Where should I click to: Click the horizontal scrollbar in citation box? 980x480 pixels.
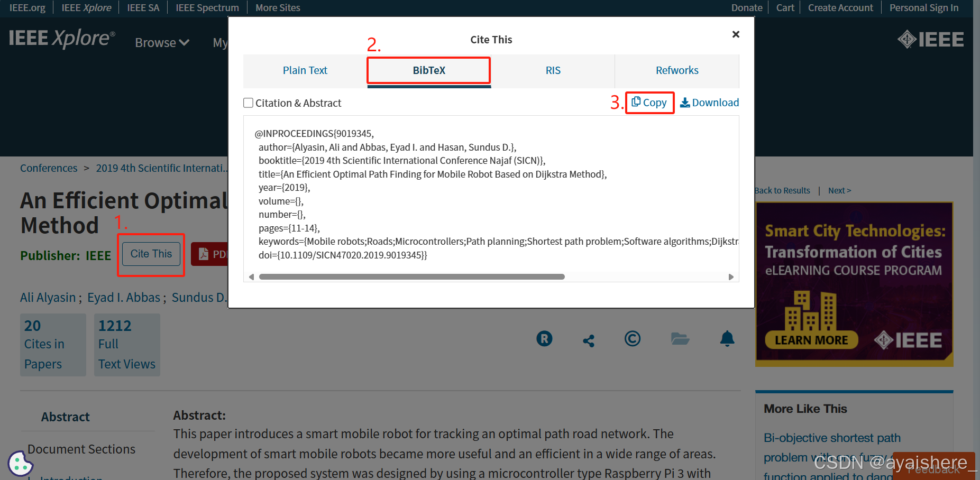tap(411, 277)
